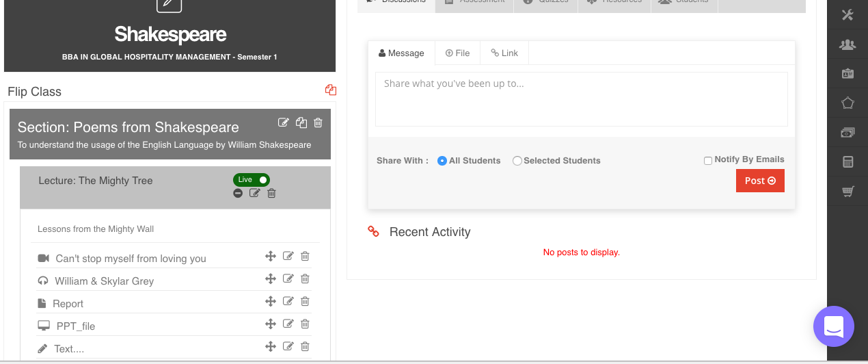The image size is (868, 364).
Task: Check the Notify By Emails box
Action: click(x=708, y=161)
